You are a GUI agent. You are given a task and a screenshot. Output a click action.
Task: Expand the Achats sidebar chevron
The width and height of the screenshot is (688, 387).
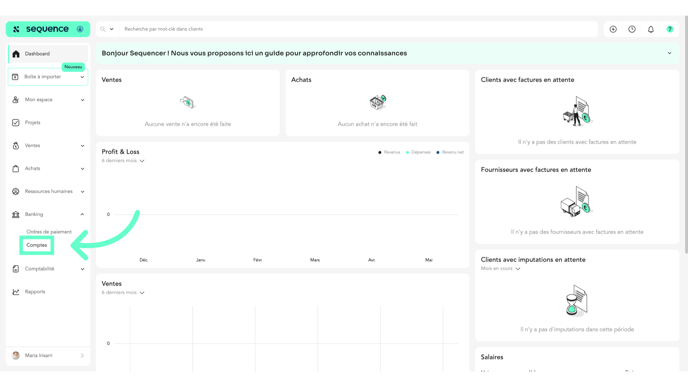82,168
